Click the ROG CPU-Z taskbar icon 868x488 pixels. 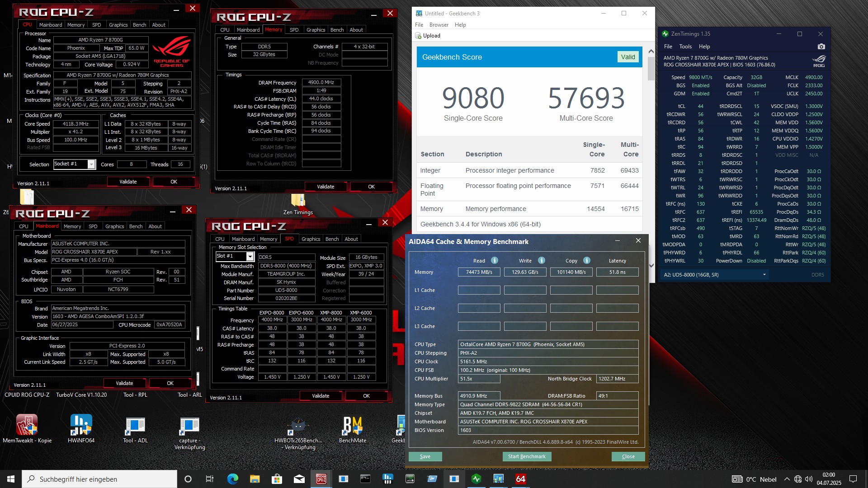(321, 479)
